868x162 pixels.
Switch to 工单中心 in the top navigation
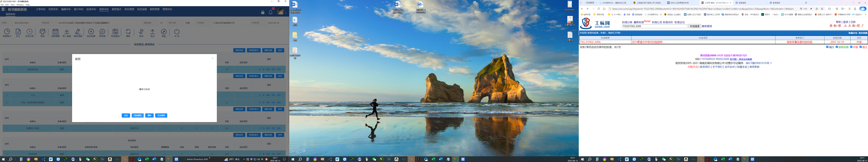pyautogui.click(x=41, y=9)
